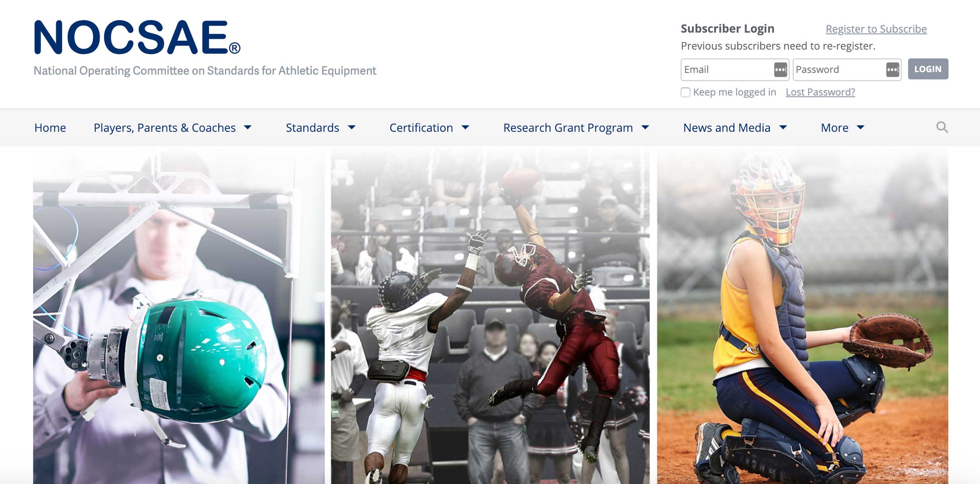Expand the Certification dropdown arrow
This screenshot has width=980, height=484.
point(465,127)
